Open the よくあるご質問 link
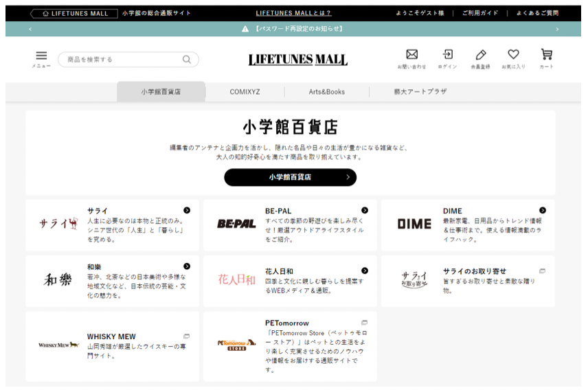Screen dimensions: 588x392 [537, 13]
